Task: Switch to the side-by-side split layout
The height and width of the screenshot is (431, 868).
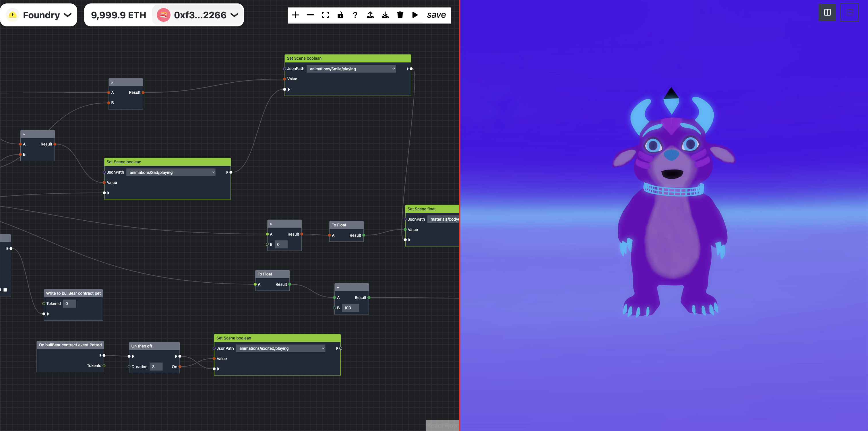Action: tap(827, 13)
